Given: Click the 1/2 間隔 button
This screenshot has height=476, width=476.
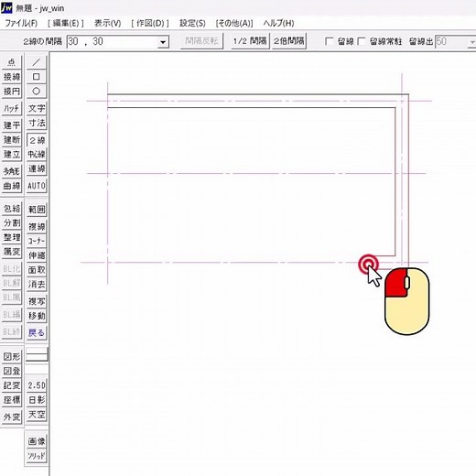Looking at the screenshot, I should point(250,41).
